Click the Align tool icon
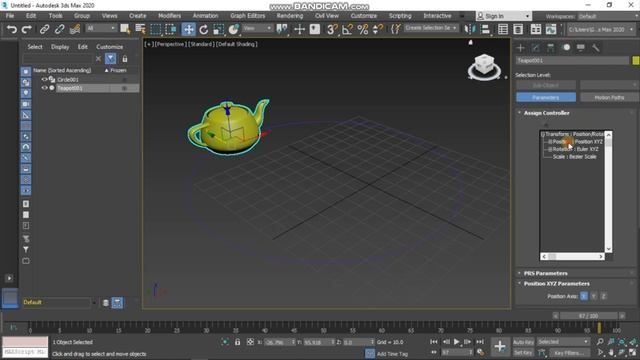This screenshot has height=360, width=640. [486, 29]
